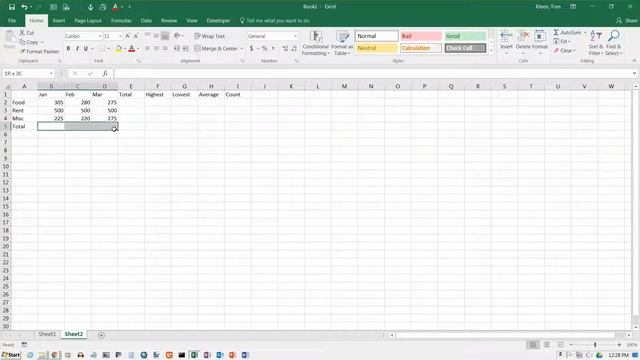Screen dimensions: 640x360
Task: Click the zoom slider handle
Action: point(595,345)
